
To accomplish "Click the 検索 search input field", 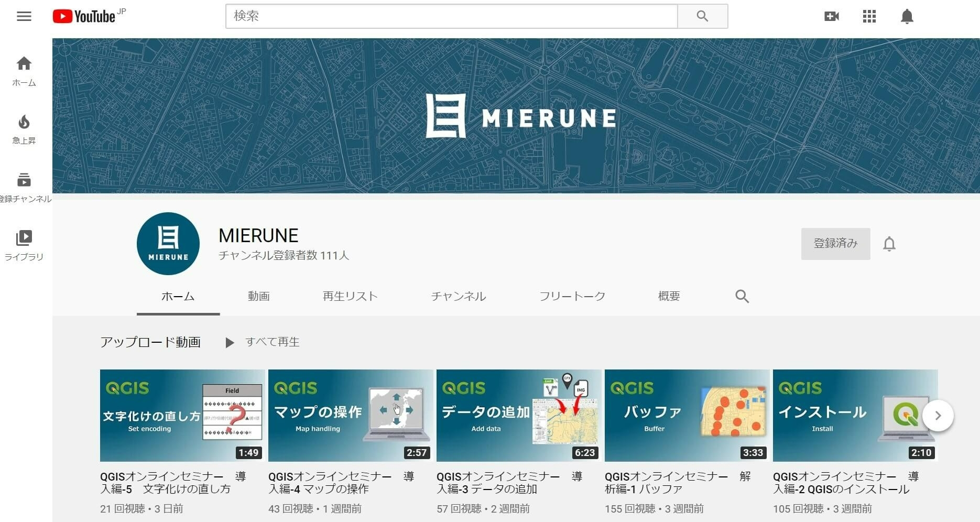I will [452, 16].
